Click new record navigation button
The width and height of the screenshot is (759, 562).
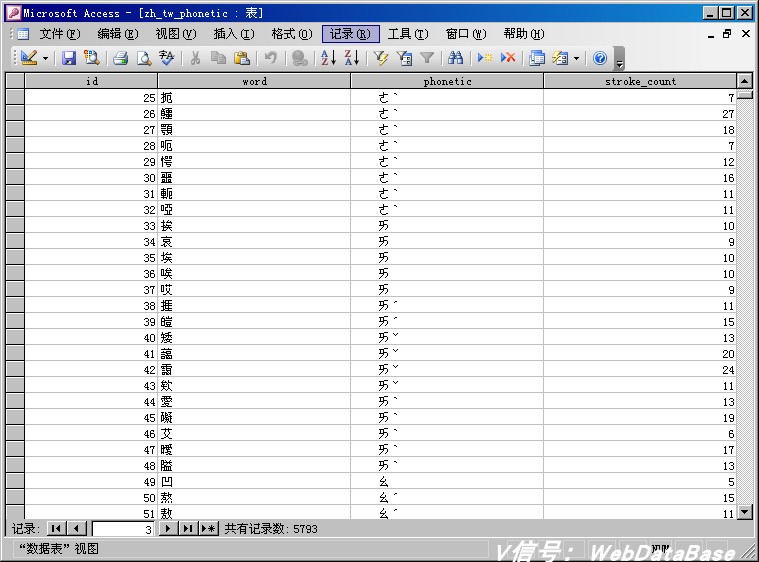(x=209, y=529)
